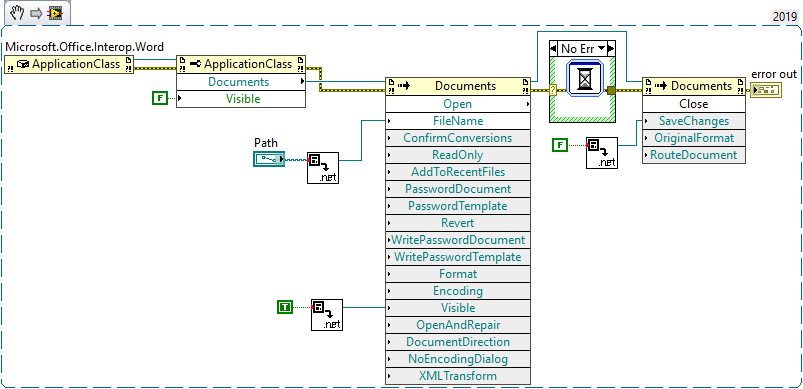Select the error out indicator terminal
The image size is (803, 389).
[x=766, y=91]
